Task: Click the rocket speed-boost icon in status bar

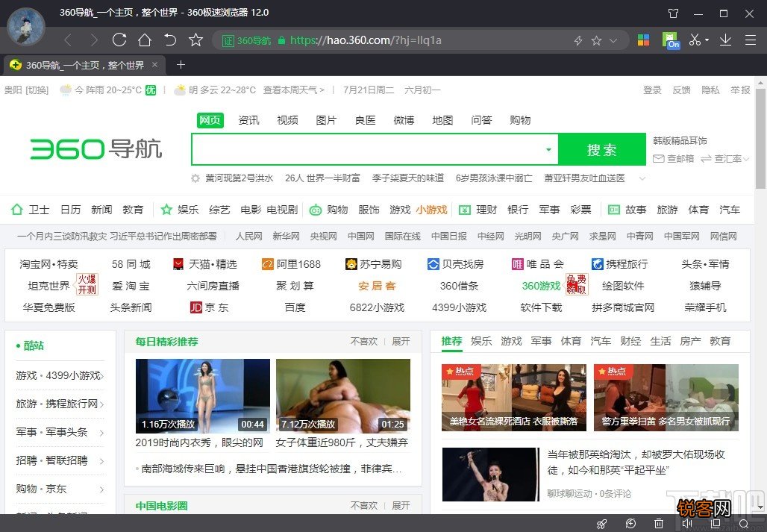Action: tap(601, 523)
